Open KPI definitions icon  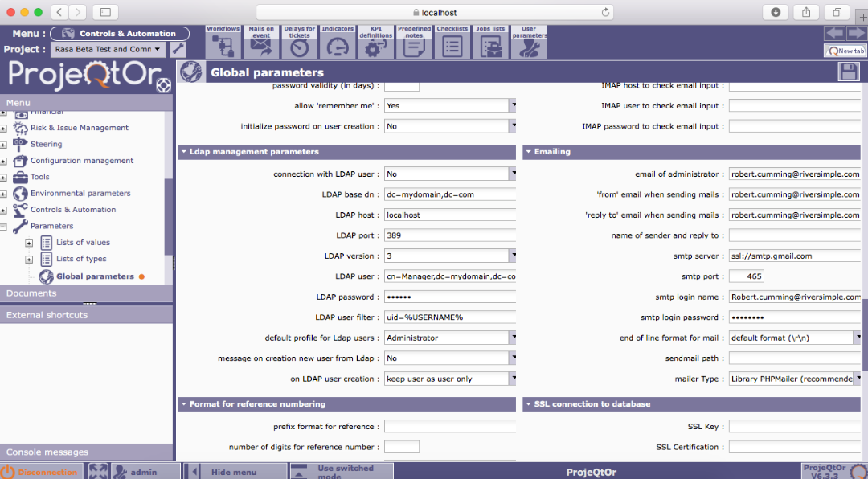[375, 43]
